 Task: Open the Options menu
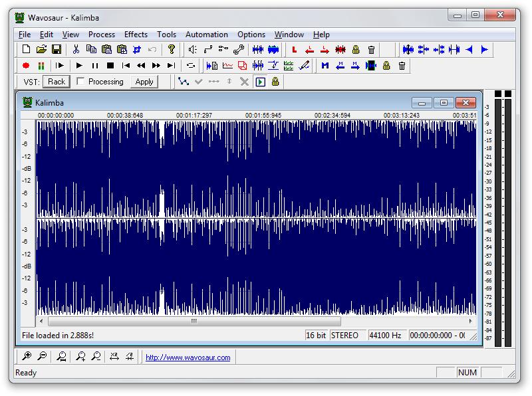coord(251,35)
